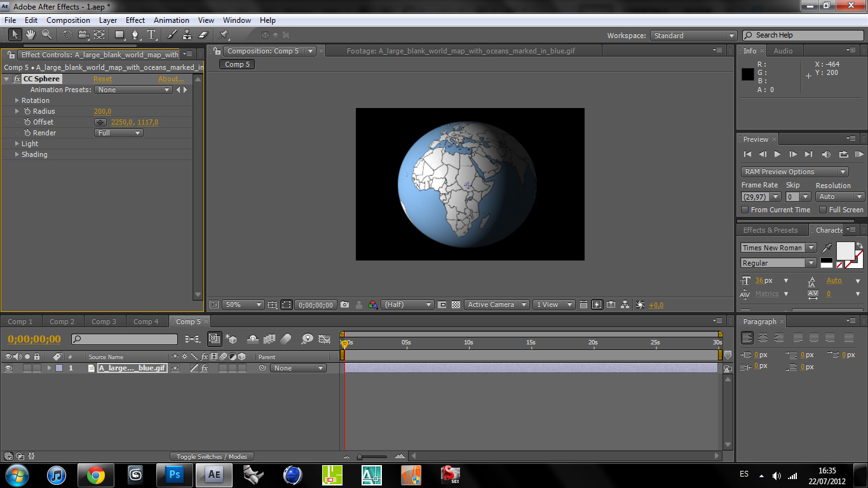This screenshot has height=488, width=868.
Task: Select the Rectangle shape tool
Action: click(119, 34)
